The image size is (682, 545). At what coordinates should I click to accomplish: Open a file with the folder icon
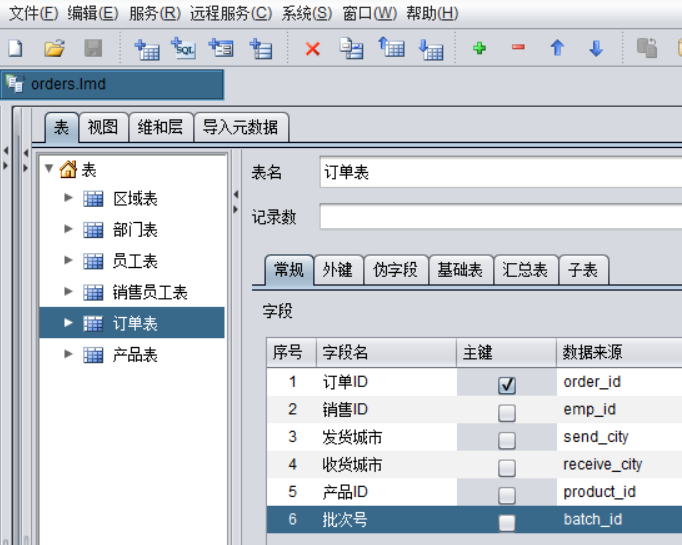[54, 48]
